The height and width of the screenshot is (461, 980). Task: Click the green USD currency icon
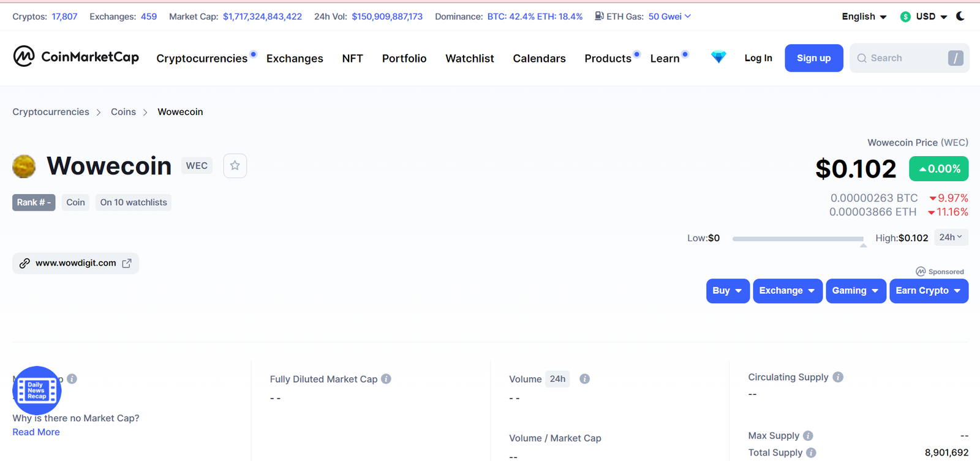[x=905, y=17]
